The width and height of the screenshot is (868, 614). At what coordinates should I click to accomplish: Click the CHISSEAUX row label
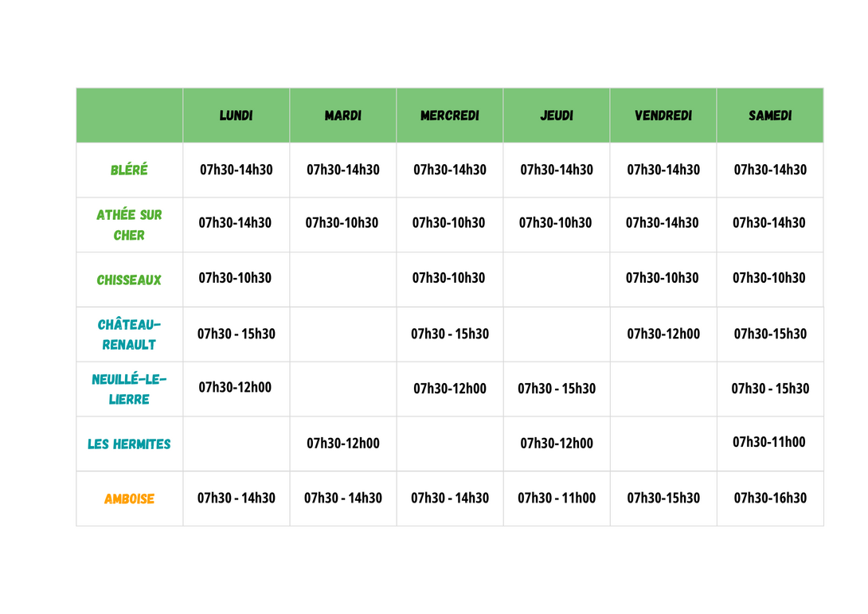(x=129, y=280)
